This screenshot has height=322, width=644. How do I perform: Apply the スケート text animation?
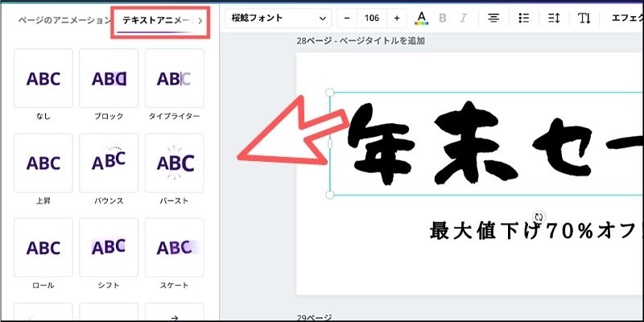point(174,247)
